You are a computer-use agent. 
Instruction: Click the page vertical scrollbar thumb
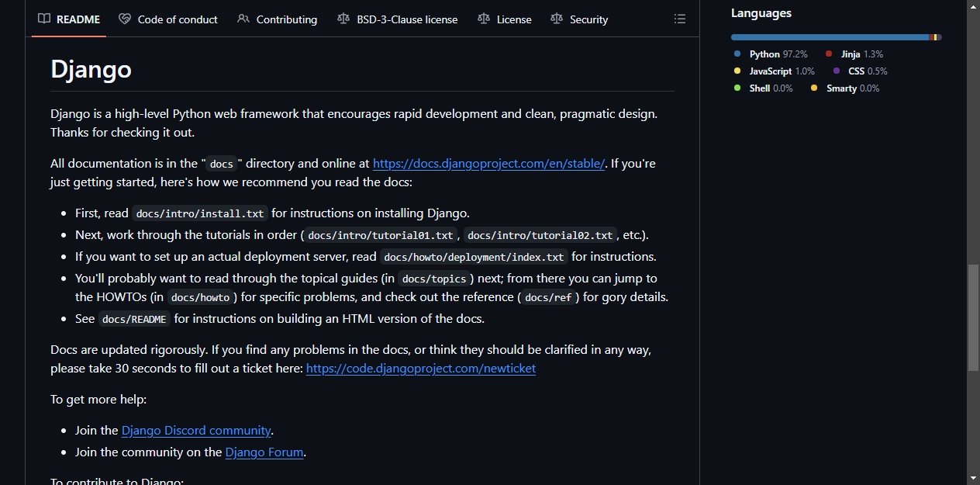973,317
